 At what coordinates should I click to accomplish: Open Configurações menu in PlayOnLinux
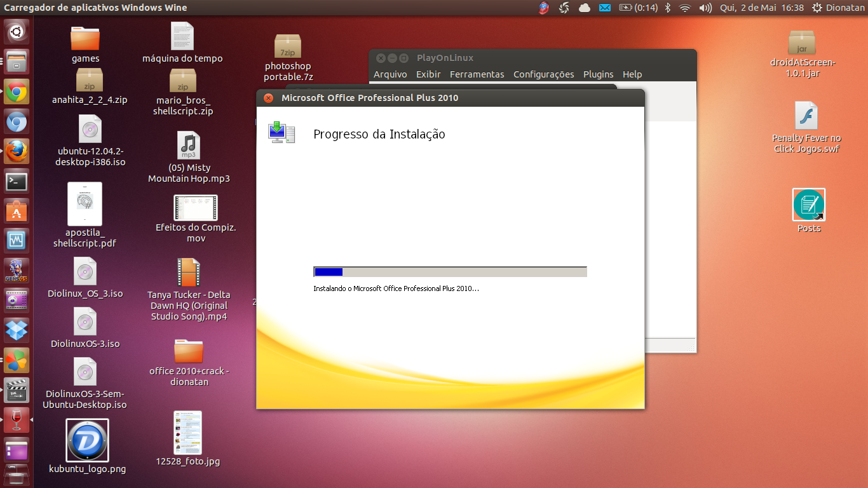(x=544, y=74)
